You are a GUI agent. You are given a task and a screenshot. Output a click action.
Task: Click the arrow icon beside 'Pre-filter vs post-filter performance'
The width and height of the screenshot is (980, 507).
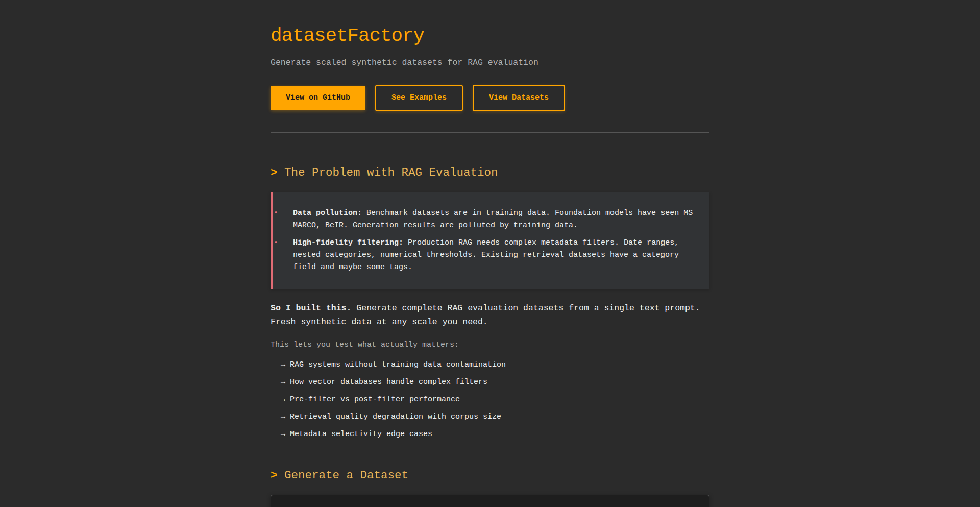click(283, 399)
